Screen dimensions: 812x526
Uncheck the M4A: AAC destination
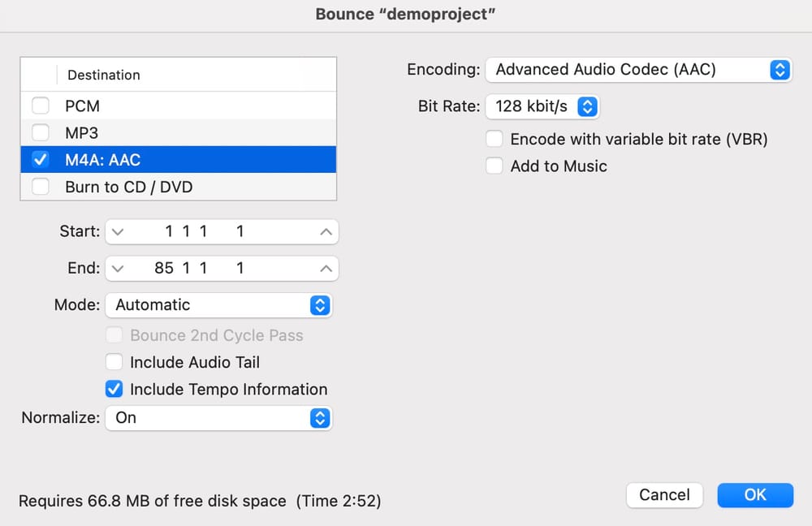pyautogui.click(x=41, y=159)
